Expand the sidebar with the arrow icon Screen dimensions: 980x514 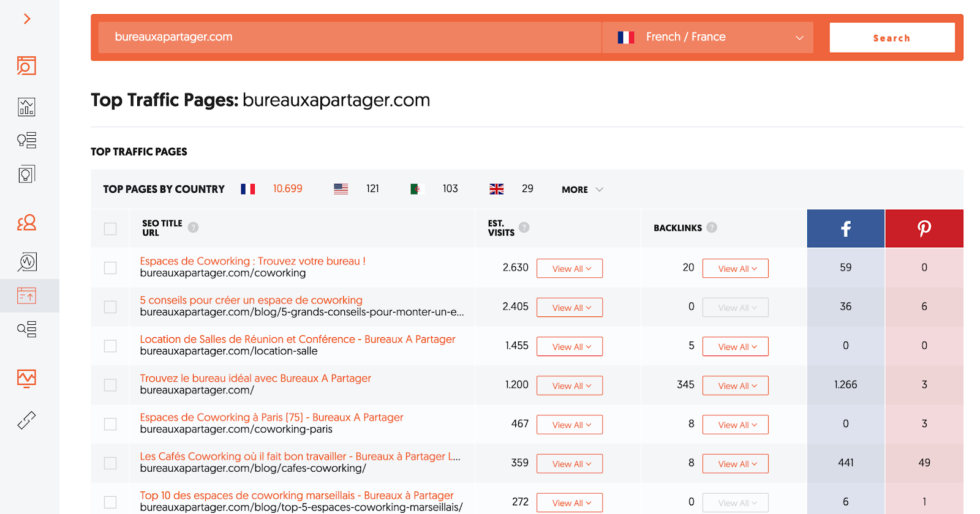27,19
